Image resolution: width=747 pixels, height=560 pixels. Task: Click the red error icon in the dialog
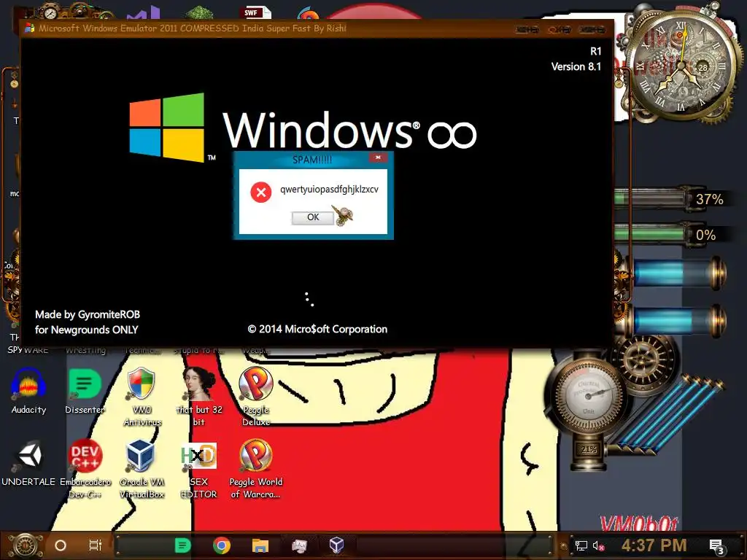261,192
